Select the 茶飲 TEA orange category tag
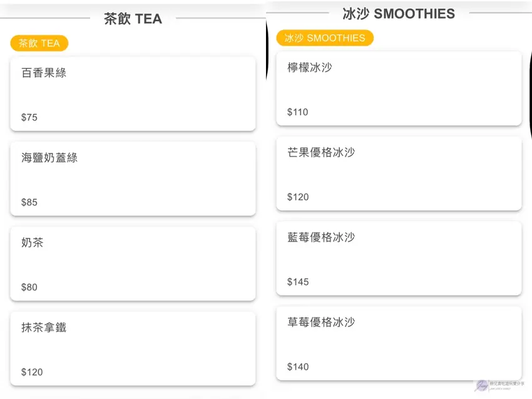 tap(39, 43)
